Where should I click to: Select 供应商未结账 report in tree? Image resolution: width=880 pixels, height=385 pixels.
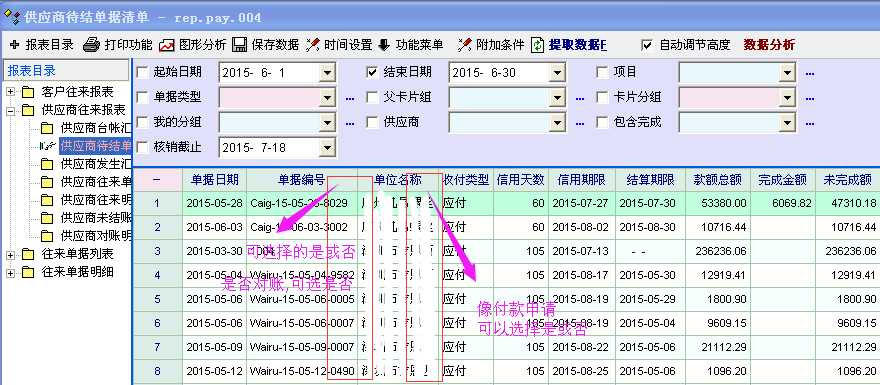95,218
